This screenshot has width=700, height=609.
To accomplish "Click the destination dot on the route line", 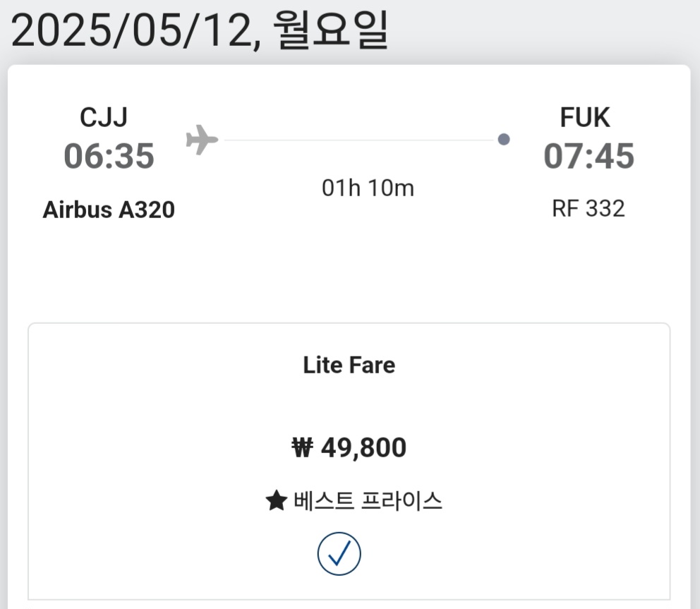I will (504, 139).
